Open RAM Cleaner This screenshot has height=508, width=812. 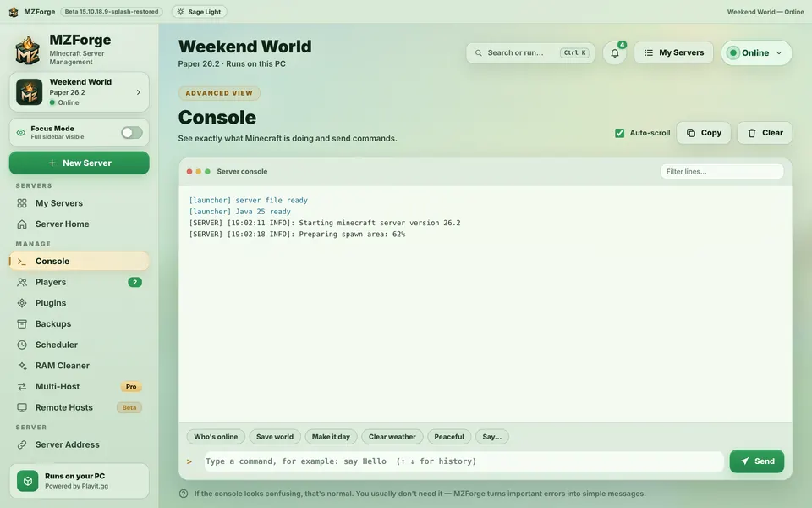79,366
